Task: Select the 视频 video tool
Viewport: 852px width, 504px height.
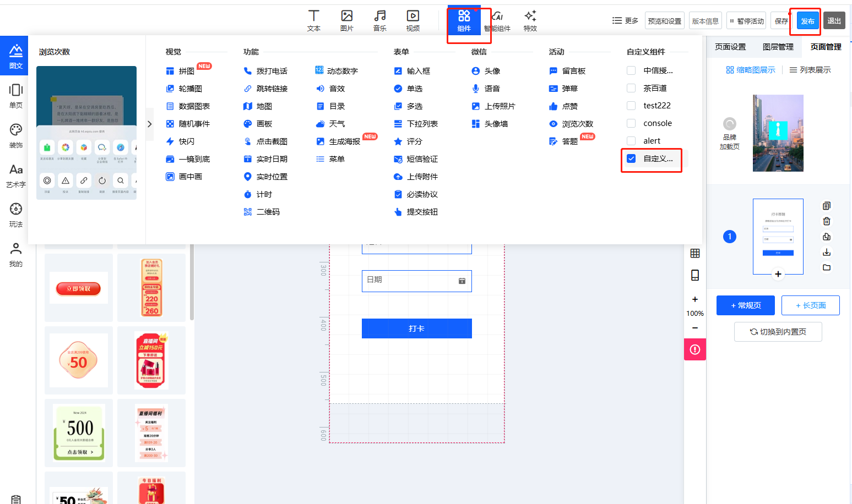Action: [413, 21]
